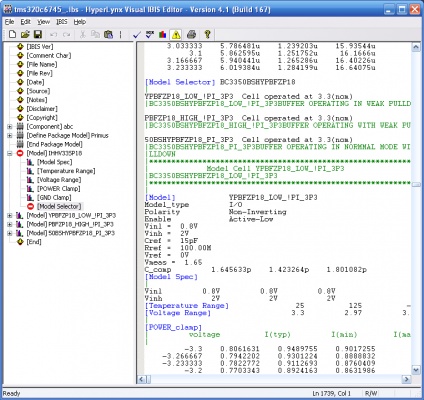
Task: Click the [Model Selector] keyword in editor
Action: pyautogui.click(x=180, y=82)
